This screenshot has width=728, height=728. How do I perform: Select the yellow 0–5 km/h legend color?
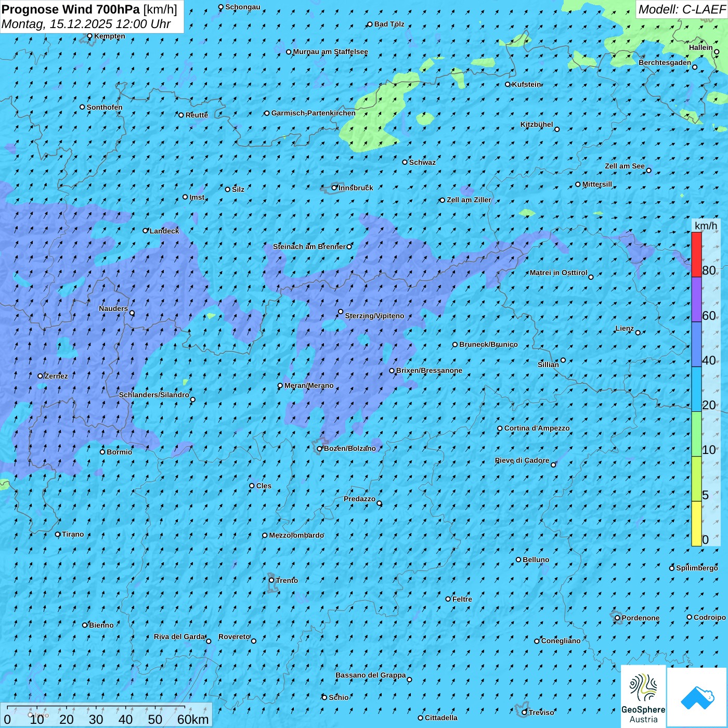[696, 524]
